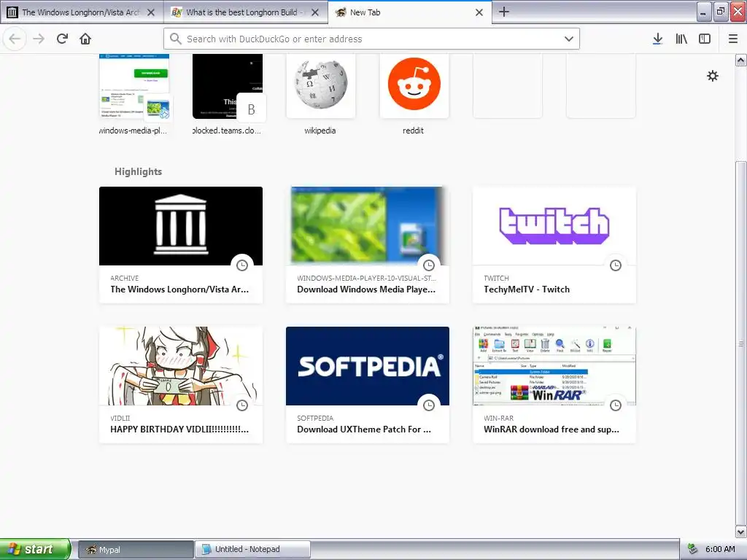The image size is (747, 560).
Task: Open the Downloads toolbar icon
Action: tap(657, 39)
